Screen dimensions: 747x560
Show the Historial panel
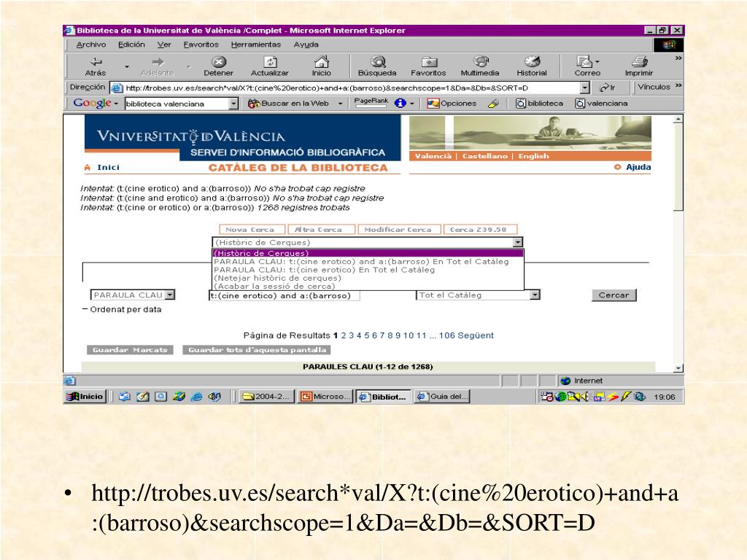pyautogui.click(x=532, y=66)
